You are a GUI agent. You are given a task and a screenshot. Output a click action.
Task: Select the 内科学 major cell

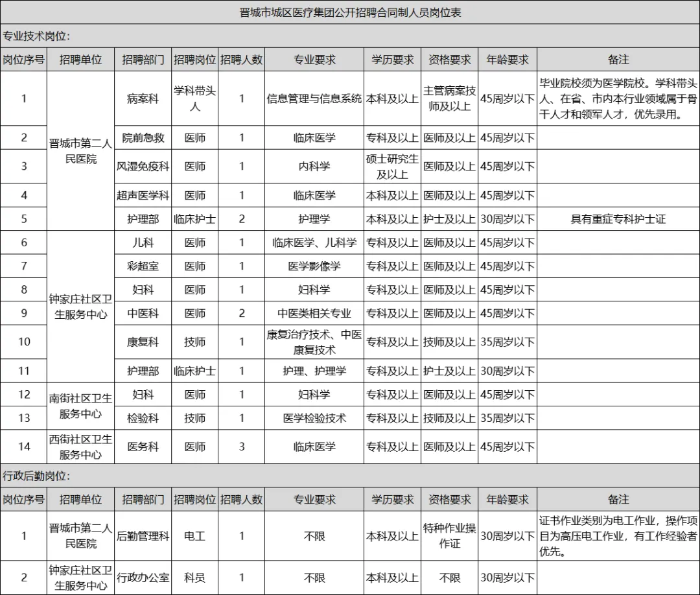(x=314, y=167)
